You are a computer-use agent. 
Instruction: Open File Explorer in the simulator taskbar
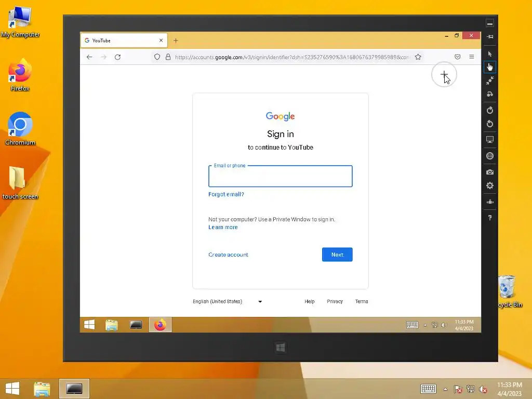pyautogui.click(x=112, y=325)
